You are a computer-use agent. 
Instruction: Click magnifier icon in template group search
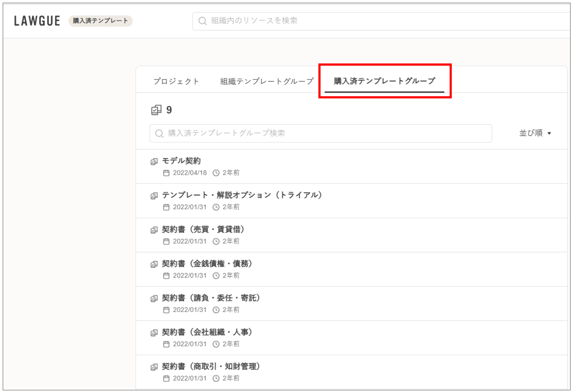(x=159, y=133)
